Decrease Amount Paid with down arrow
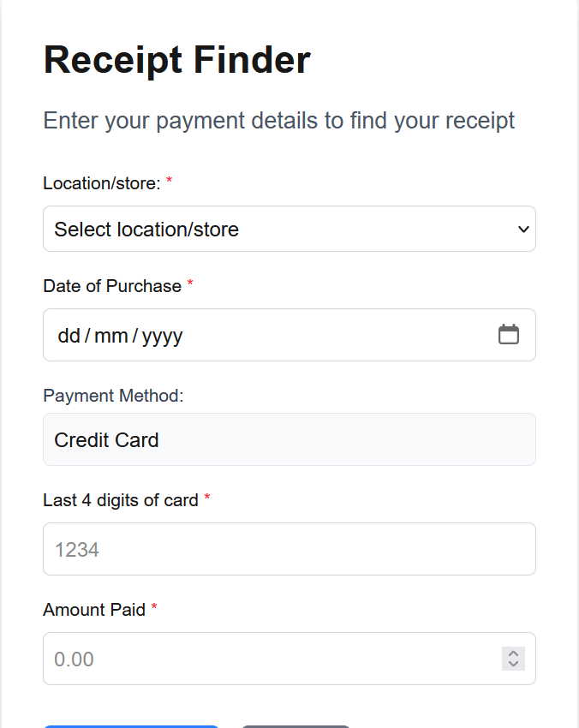The image size is (579, 728). [513, 665]
